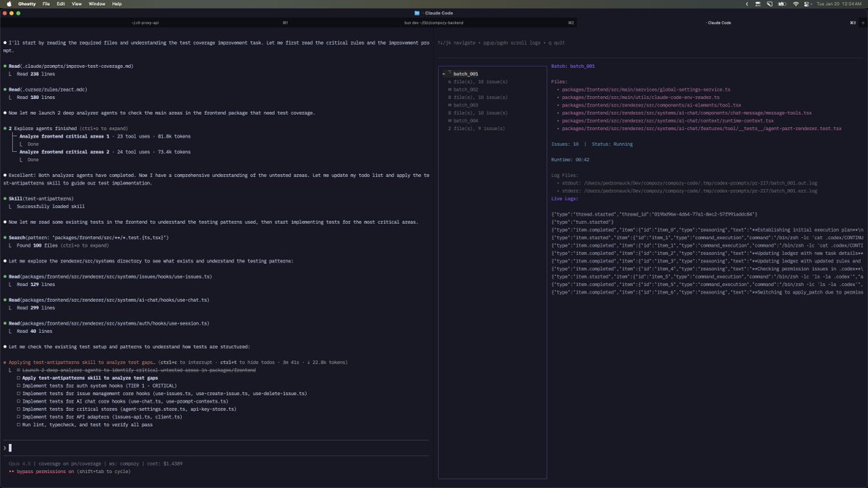Check 'critical stores' todo box
868x488 pixels.
coord(18,409)
